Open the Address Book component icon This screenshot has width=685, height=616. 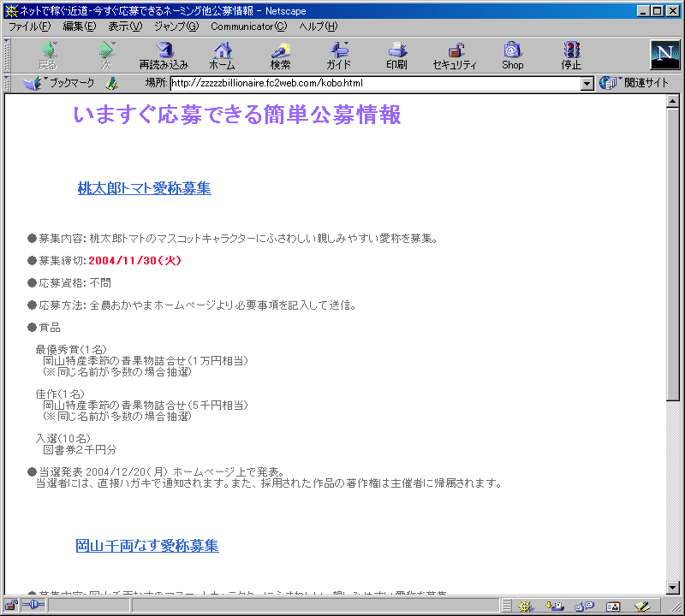(613, 606)
